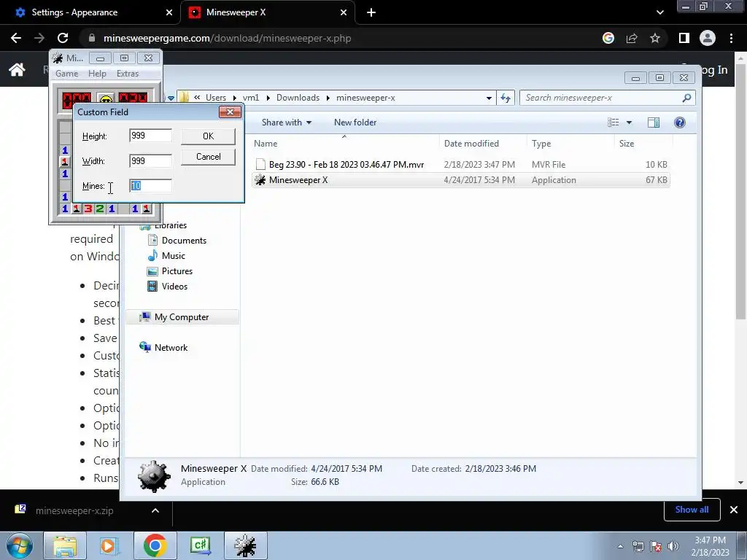Viewport: 747px width, 560px height.
Task: Click vm1 in Explorer breadcrumb
Action: pos(251,98)
